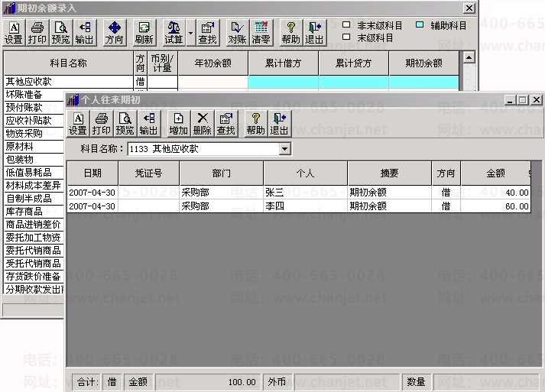Click the 退出 button in 个人往来期初 toolbar
The height and width of the screenshot is (392, 545).
point(280,124)
